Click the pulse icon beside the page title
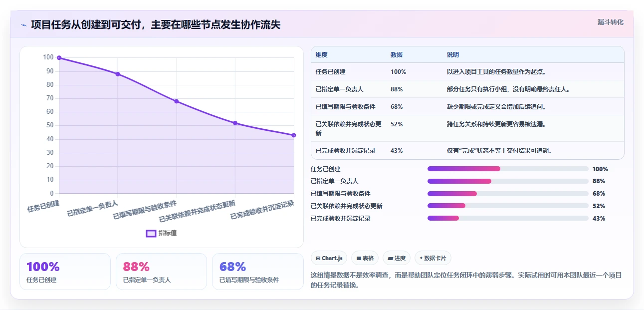644x310 pixels. click(x=23, y=25)
